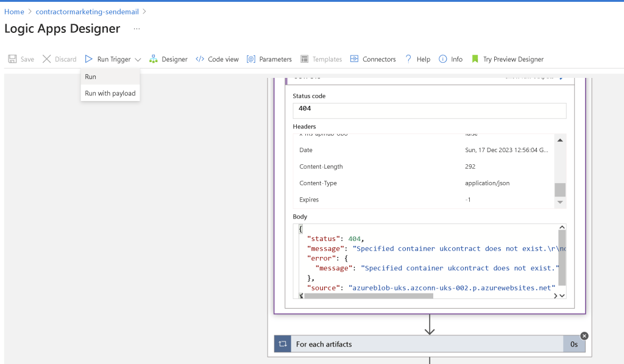624x364 pixels.
Task: Click the Discard X icon
Action: click(46, 59)
